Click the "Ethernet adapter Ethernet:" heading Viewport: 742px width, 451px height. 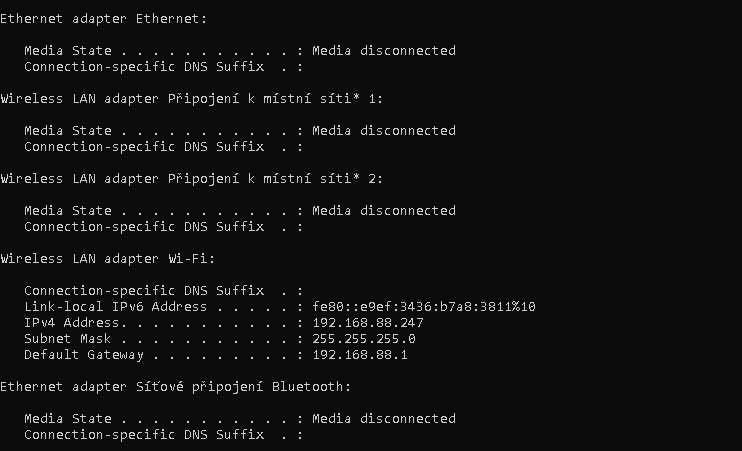(104, 19)
